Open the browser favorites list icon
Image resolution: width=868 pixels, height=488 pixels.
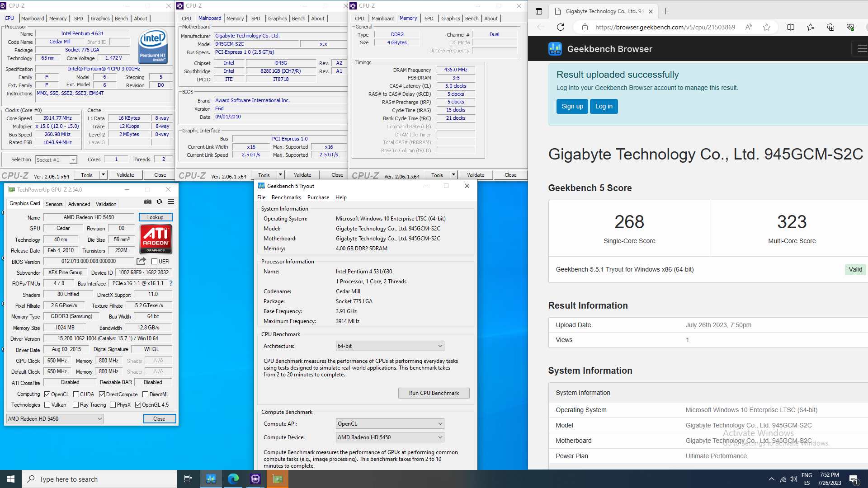click(x=811, y=27)
